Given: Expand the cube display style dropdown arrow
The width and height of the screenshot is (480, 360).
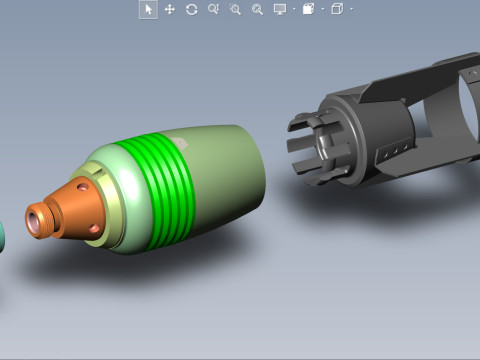Looking at the screenshot, I should click(x=352, y=9).
